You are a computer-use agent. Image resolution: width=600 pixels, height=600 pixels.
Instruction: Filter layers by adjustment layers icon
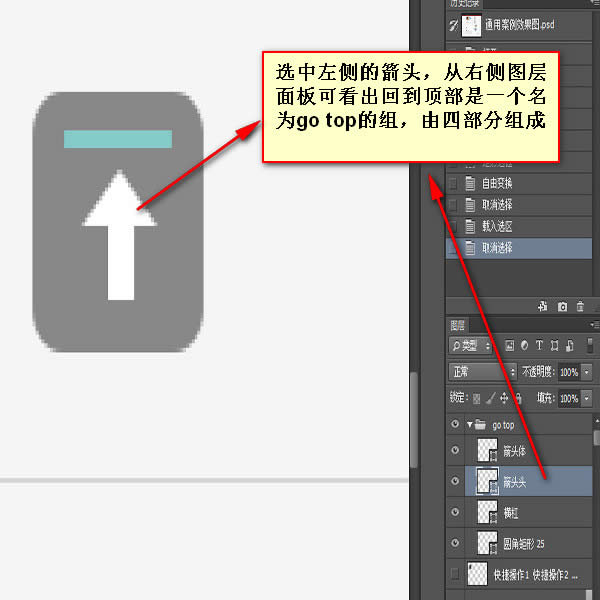526,345
